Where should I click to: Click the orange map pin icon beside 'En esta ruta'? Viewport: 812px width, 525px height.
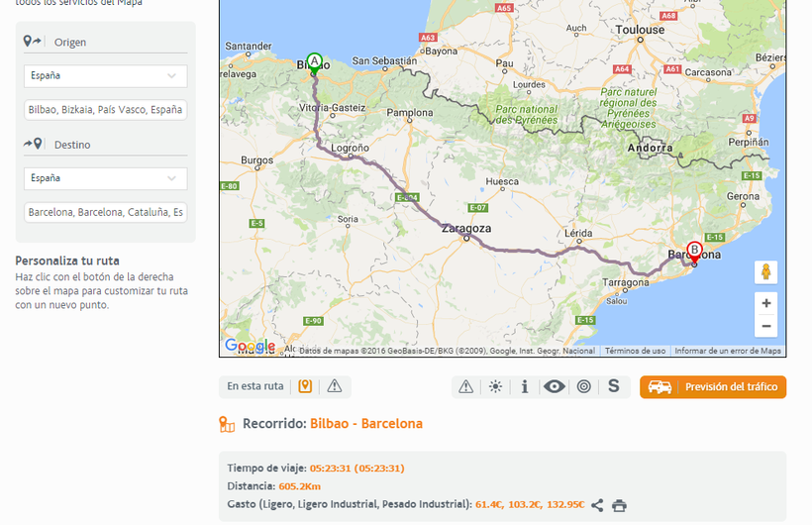point(305,386)
